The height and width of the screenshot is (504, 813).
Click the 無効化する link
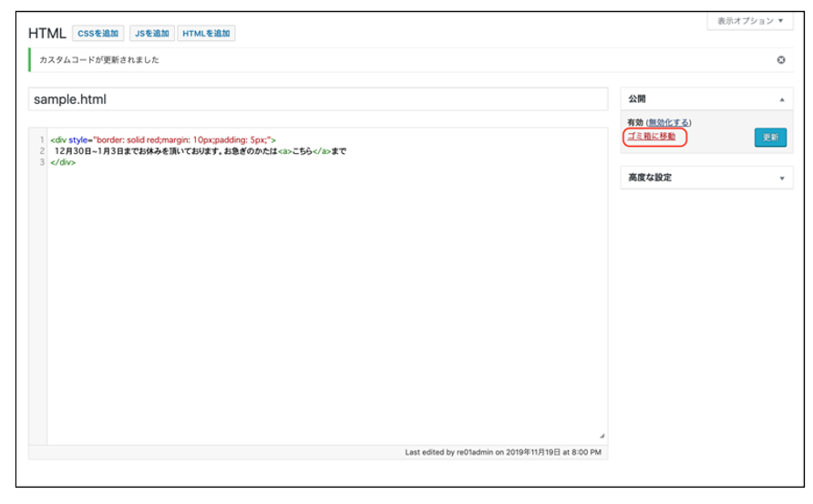pos(669,123)
